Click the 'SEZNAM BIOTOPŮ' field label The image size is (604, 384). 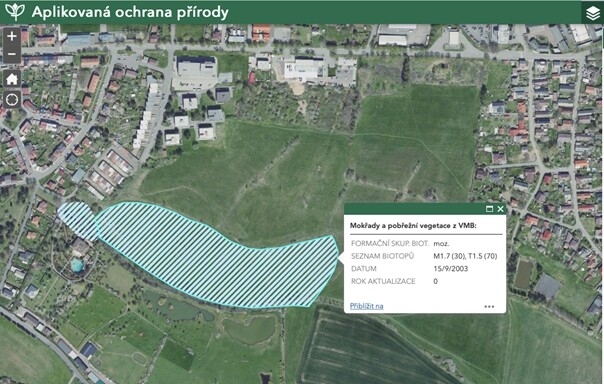coord(383,256)
